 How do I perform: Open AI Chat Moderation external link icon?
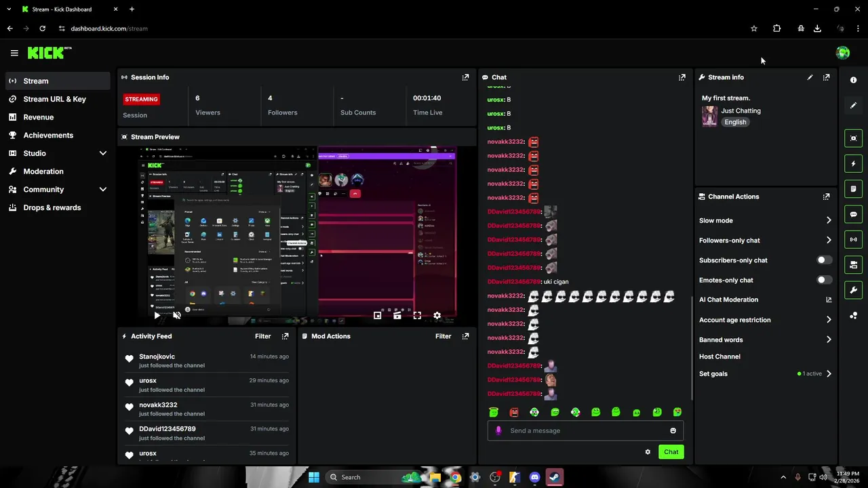829,300
